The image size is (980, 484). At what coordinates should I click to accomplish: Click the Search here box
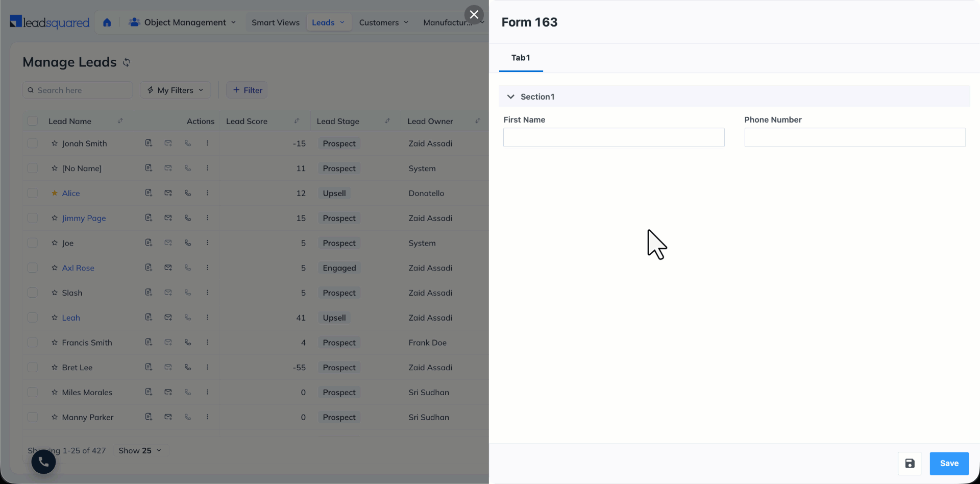78,90
